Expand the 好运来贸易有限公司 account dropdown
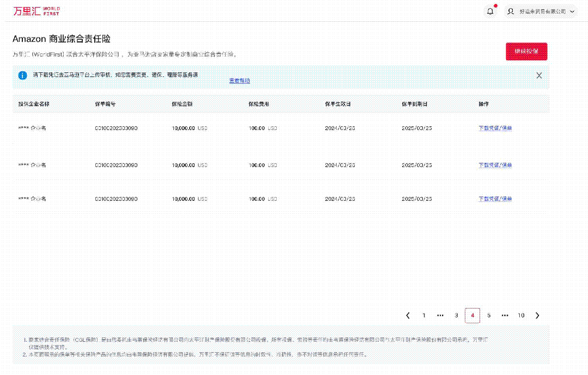 [x=572, y=11]
